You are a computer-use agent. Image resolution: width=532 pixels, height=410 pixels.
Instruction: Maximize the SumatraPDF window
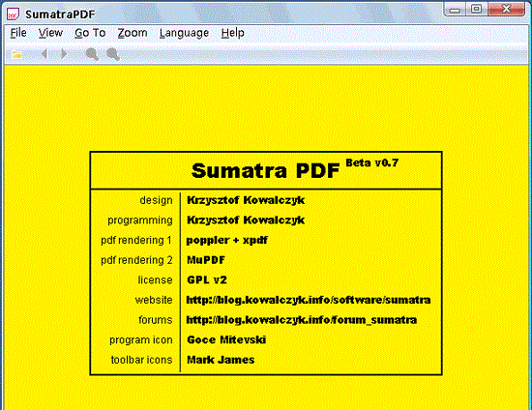click(x=476, y=9)
